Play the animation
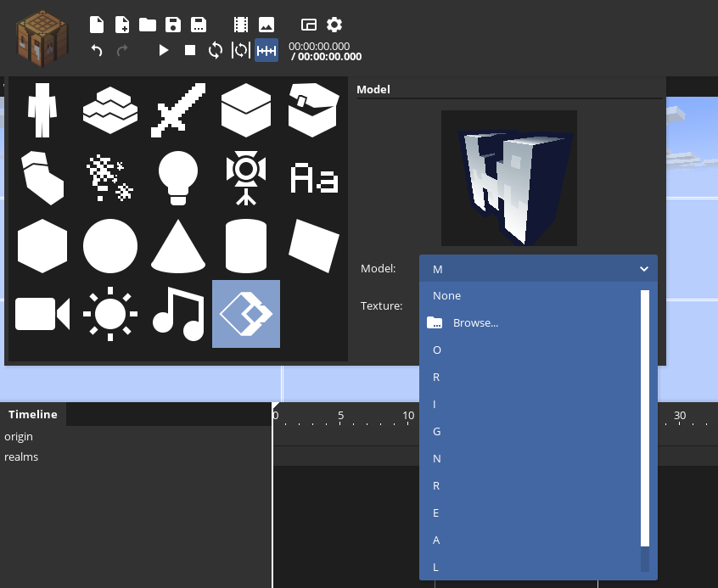The height and width of the screenshot is (588, 718). (x=164, y=50)
